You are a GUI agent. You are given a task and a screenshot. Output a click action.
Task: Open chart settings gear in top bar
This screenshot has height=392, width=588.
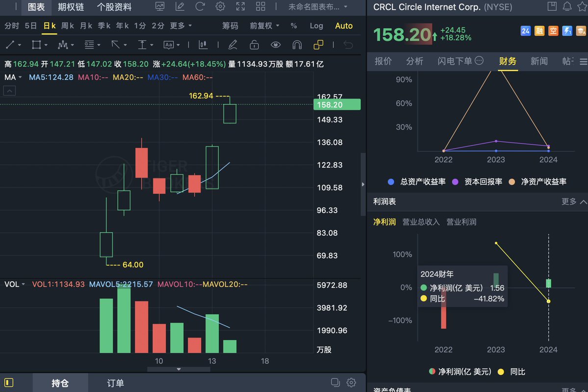tap(221, 6)
